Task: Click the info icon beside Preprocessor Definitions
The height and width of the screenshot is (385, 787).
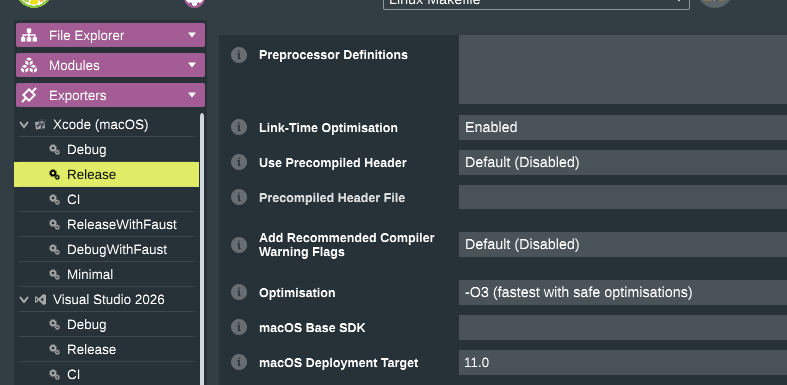Action: coord(239,55)
